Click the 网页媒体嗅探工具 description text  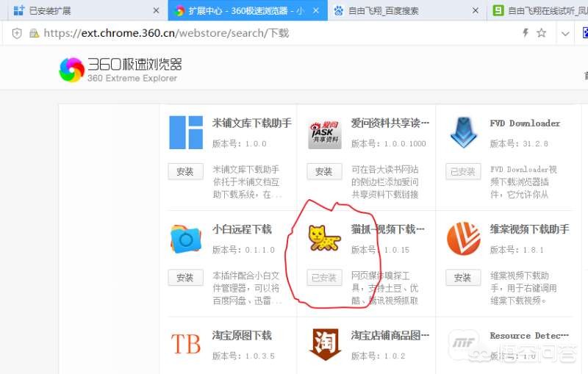coord(384,288)
